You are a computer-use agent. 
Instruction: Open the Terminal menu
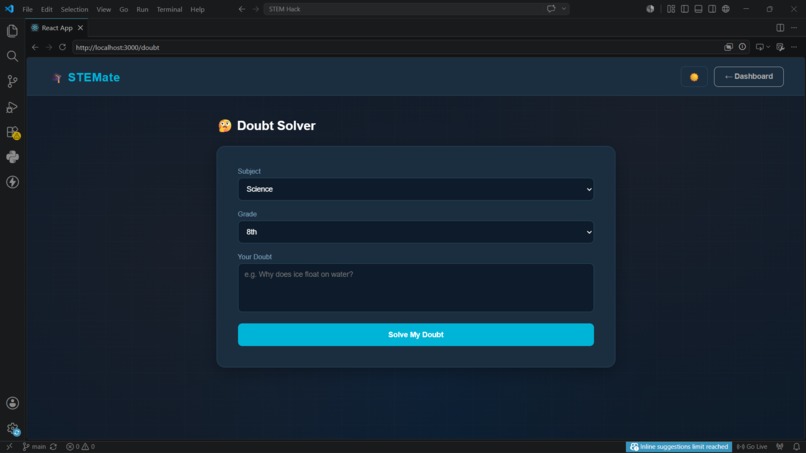click(x=169, y=9)
